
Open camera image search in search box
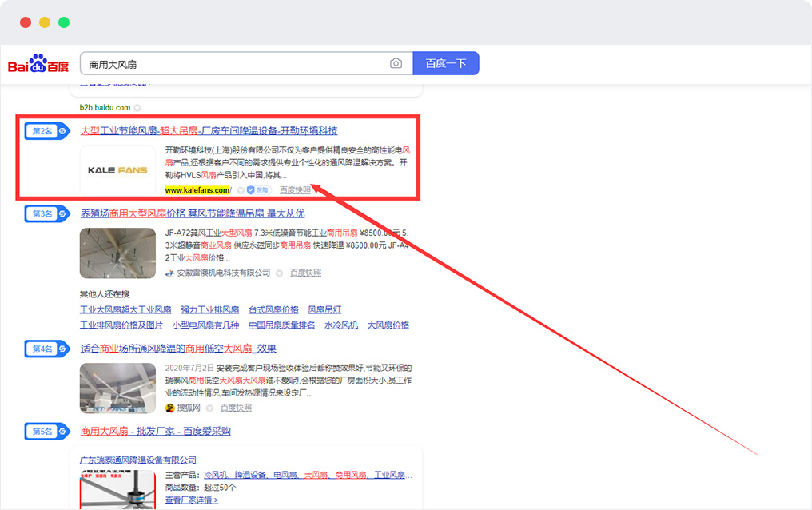(396, 63)
